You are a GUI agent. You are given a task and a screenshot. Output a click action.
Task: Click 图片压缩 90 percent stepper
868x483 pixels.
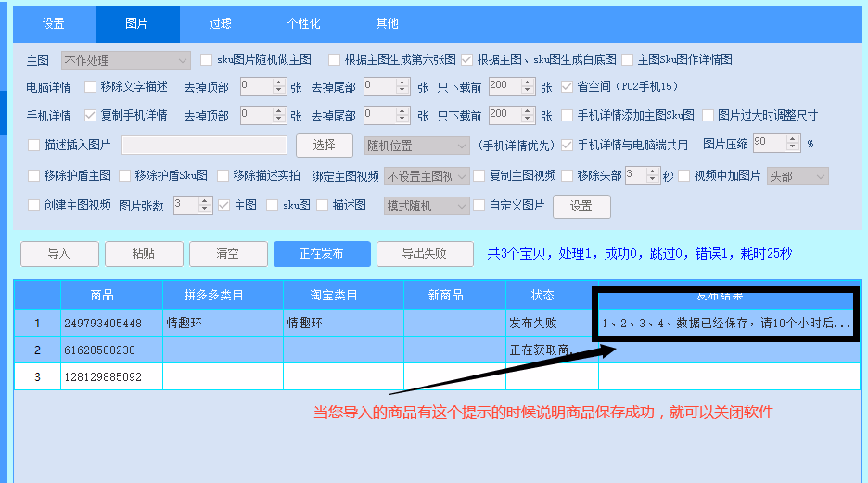[777, 144]
